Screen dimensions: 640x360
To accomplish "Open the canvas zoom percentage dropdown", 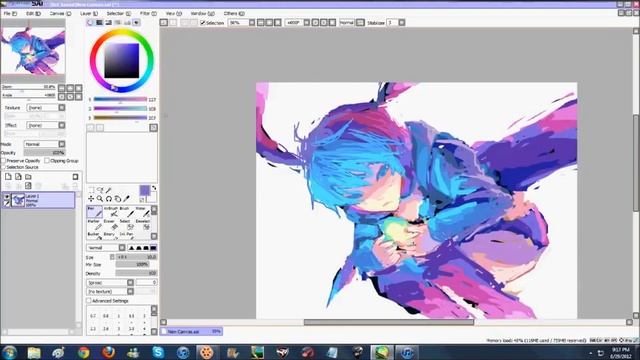I will 252,23.
